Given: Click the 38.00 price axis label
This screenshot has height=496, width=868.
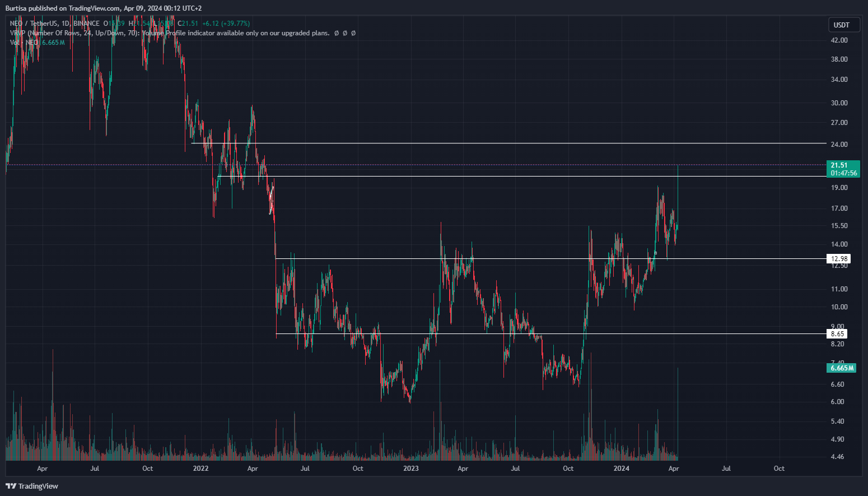Looking at the screenshot, I should coord(839,59).
